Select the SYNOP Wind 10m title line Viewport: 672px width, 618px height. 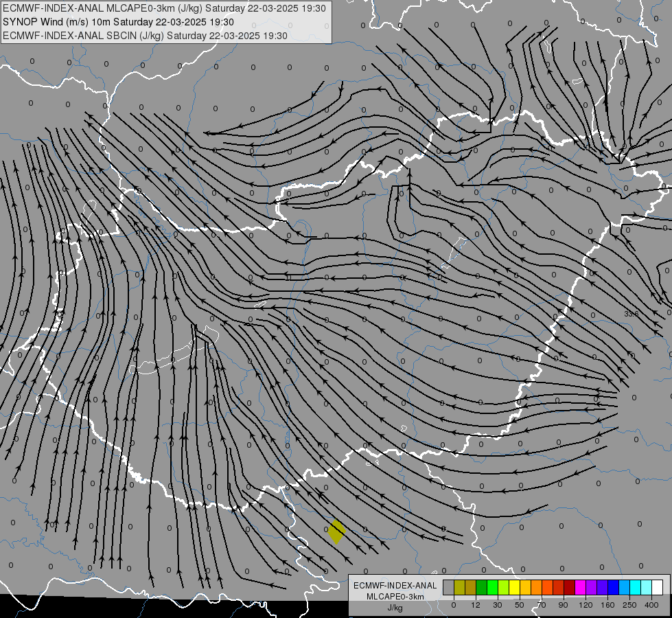point(118,22)
